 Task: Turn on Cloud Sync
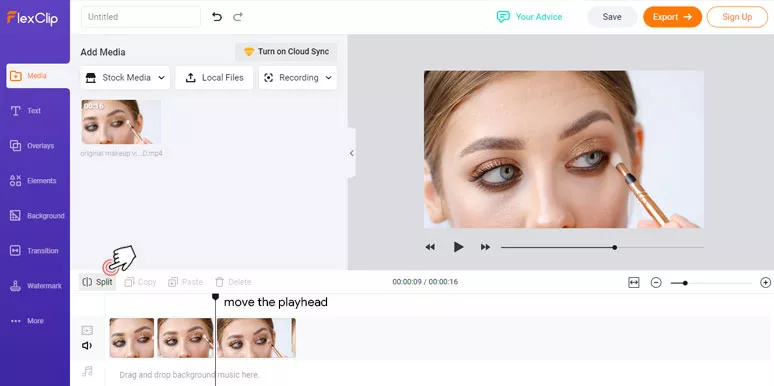tap(286, 52)
